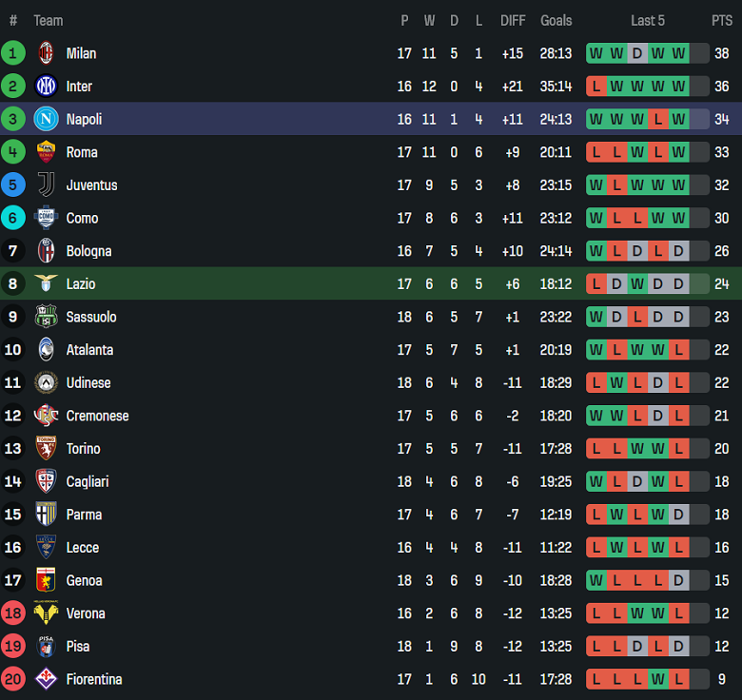Image resolution: width=742 pixels, height=700 pixels.
Task: Click the Atalanta club logo
Action: coord(46,350)
